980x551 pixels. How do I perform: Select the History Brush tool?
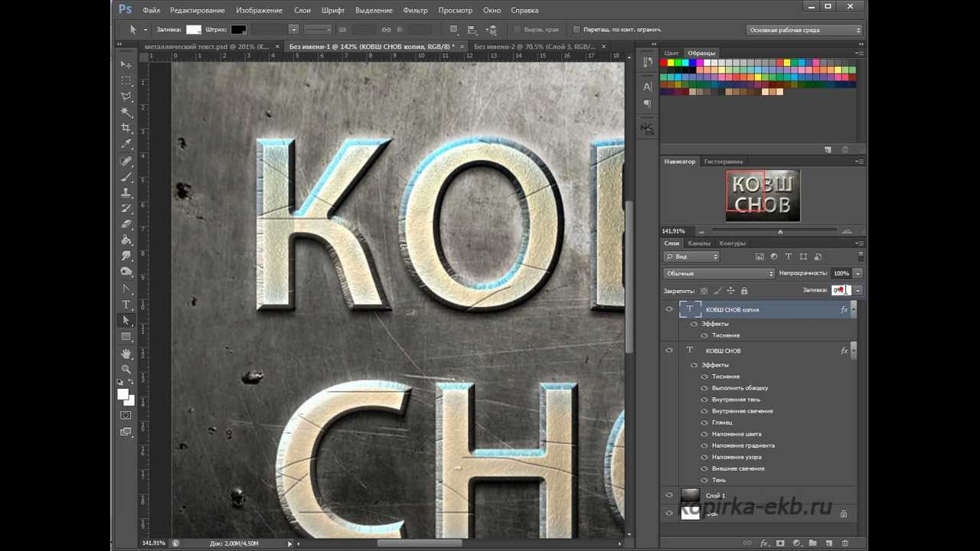click(x=126, y=209)
